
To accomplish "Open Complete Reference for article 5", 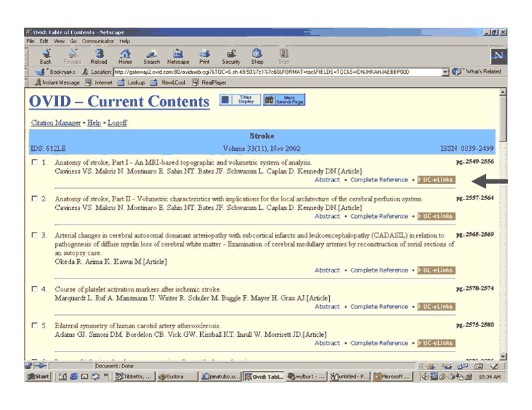I will (x=379, y=343).
